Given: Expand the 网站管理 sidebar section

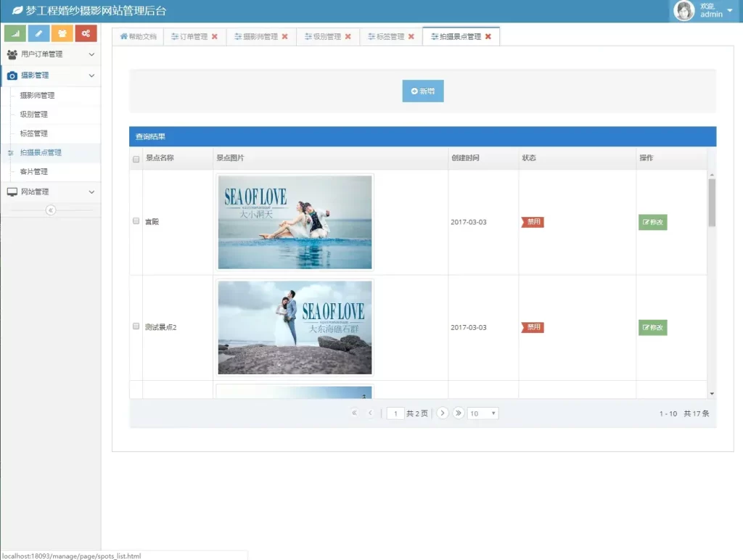Looking at the screenshot, I should click(50, 192).
